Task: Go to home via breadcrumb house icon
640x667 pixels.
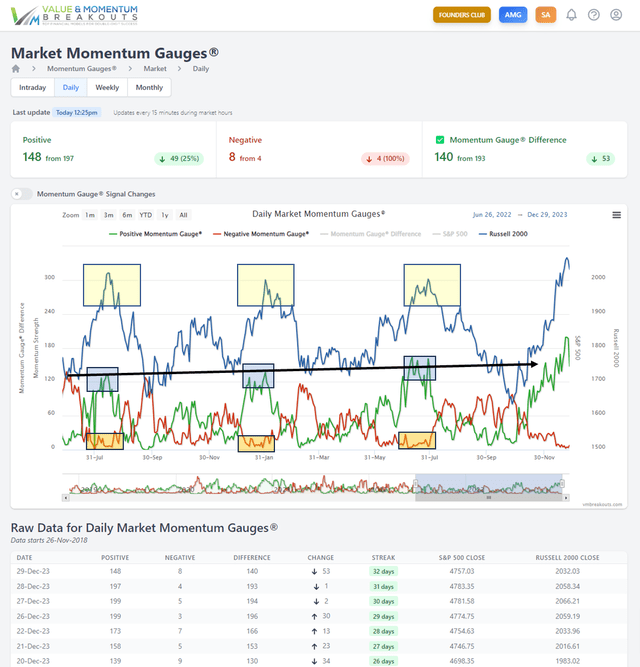Action: (16, 68)
